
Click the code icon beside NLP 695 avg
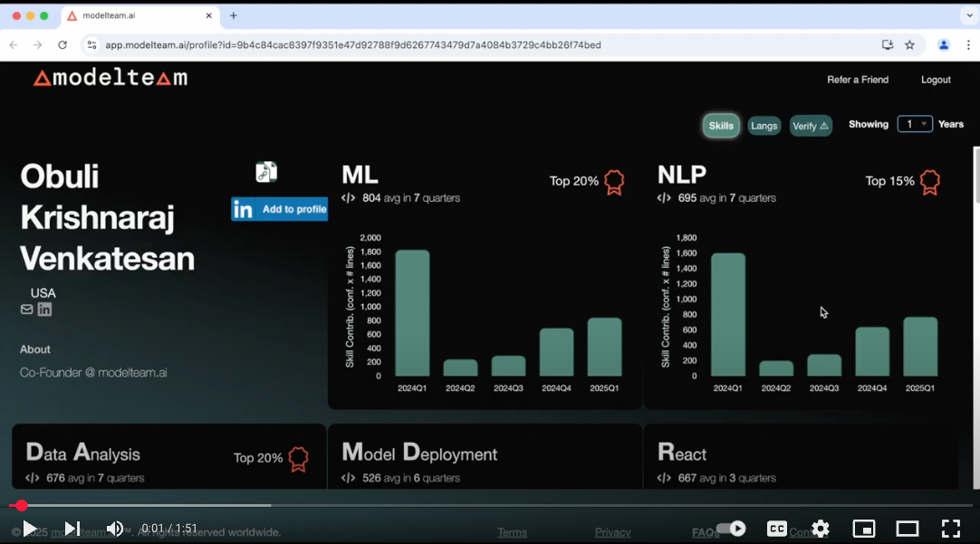click(x=664, y=198)
